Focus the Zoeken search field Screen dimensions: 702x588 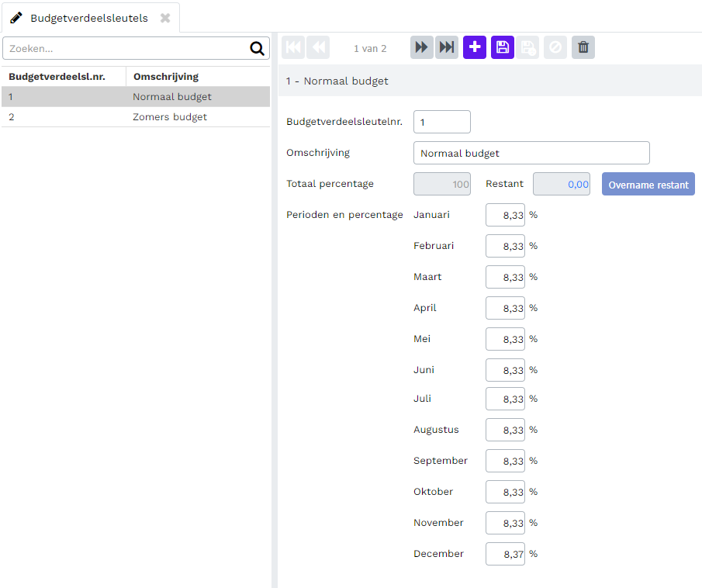pyautogui.click(x=126, y=48)
